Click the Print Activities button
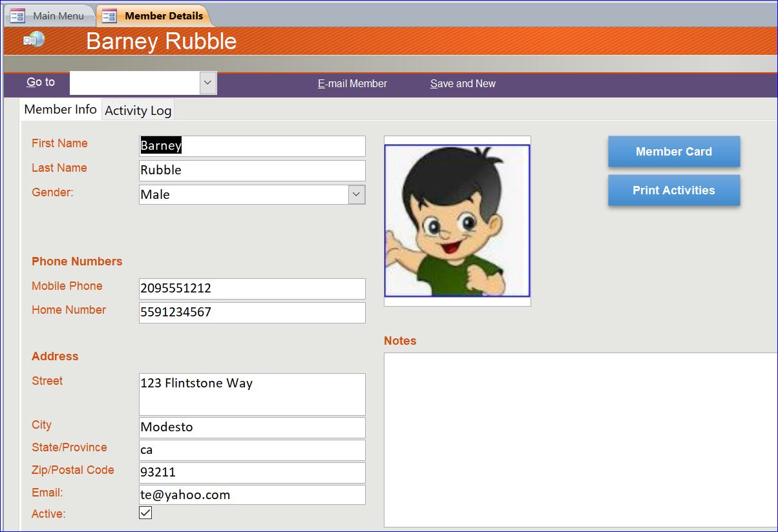The height and width of the screenshot is (532, 778). [674, 190]
